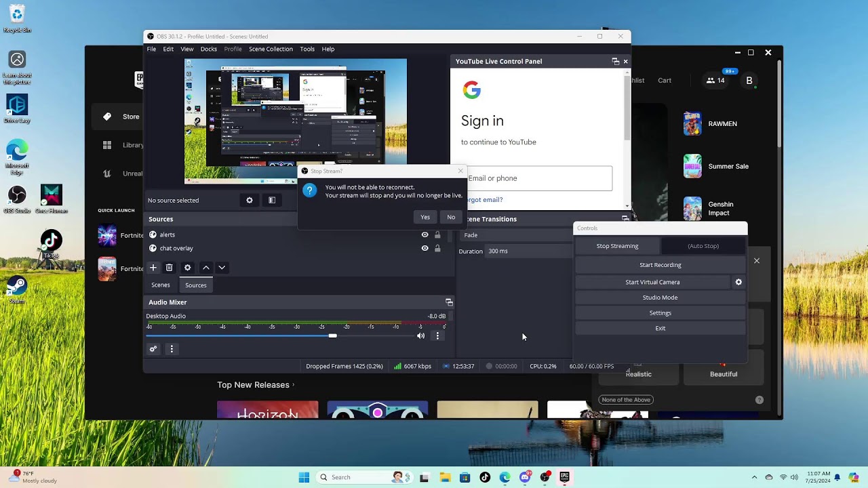Click the 300 ms duration field
The height and width of the screenshot is (488, 868).
529,251
